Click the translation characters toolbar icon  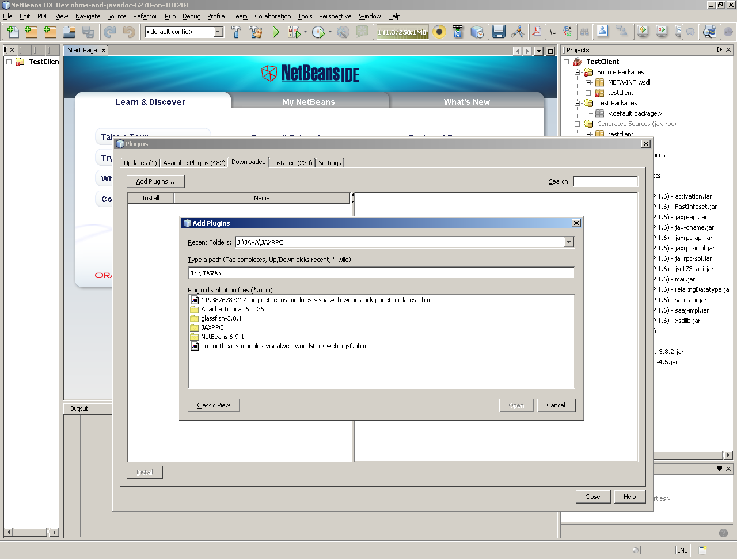point(568,32)
